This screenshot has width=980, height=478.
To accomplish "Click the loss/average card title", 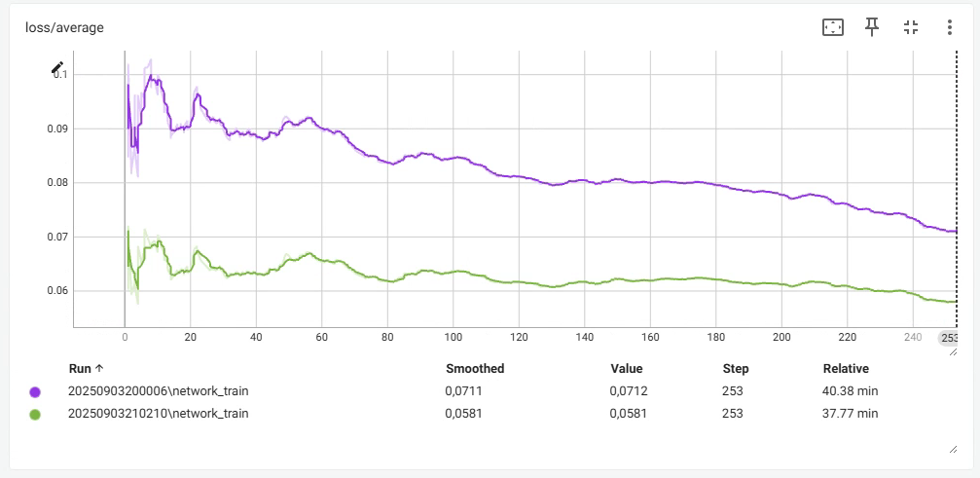I will [64, 28].
